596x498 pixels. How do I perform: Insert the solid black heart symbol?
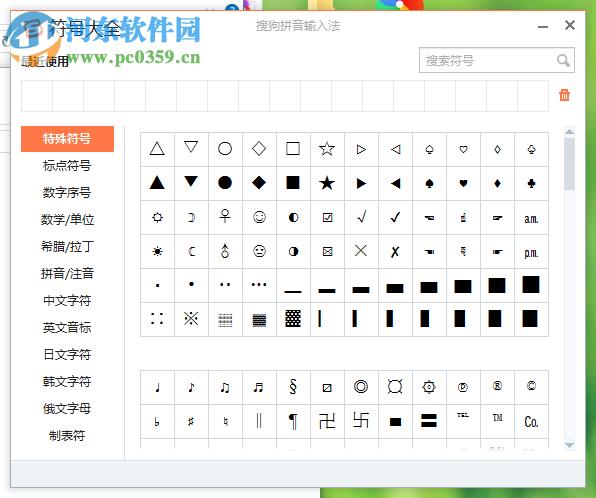tap(463, 183)
